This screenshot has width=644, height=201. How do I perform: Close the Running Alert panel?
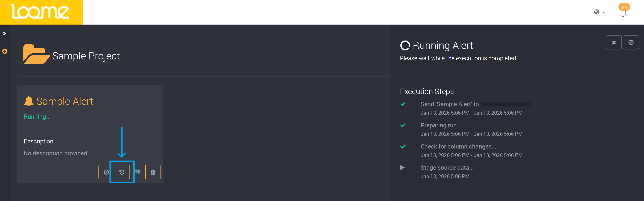pyautogui.click(x=614, y=42)
